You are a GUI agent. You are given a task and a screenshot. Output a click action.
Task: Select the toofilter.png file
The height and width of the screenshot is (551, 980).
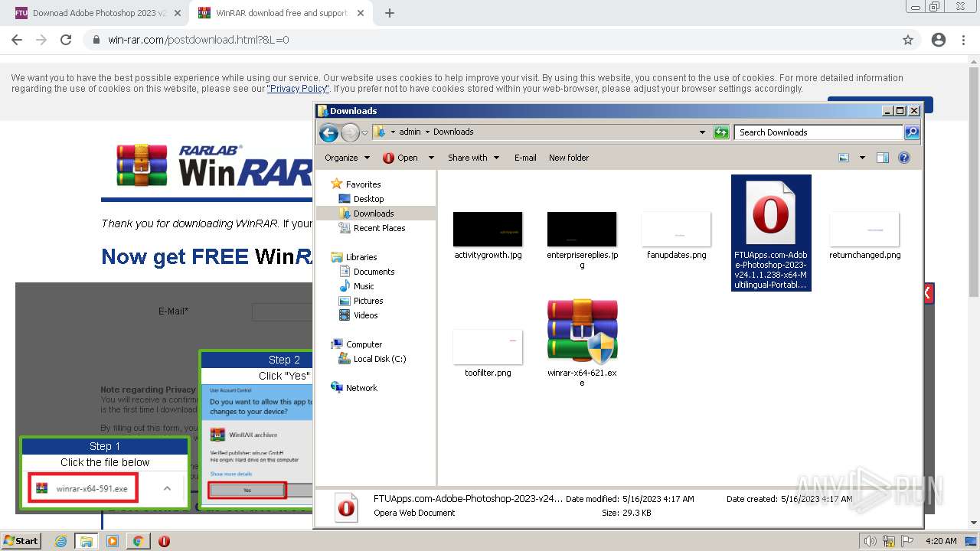488,354
